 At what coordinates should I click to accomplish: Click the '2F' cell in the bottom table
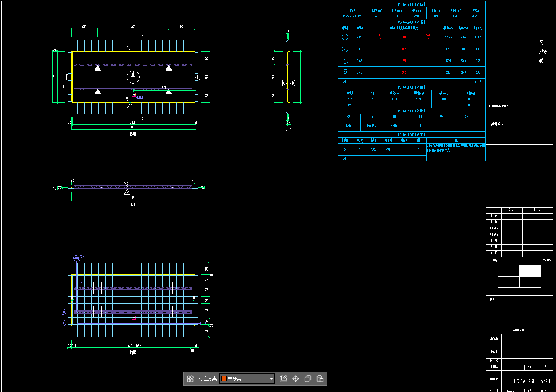345,150
